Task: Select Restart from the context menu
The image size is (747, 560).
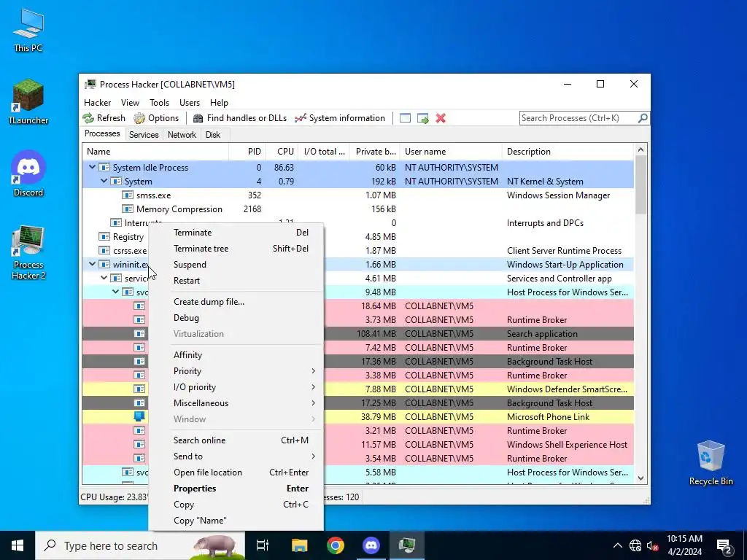Action: (236, 281)
